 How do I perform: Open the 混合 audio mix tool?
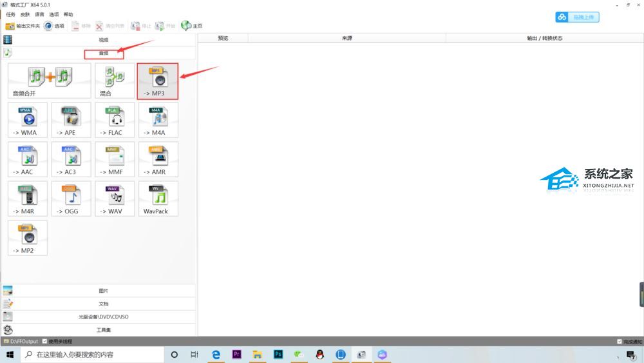115,81
